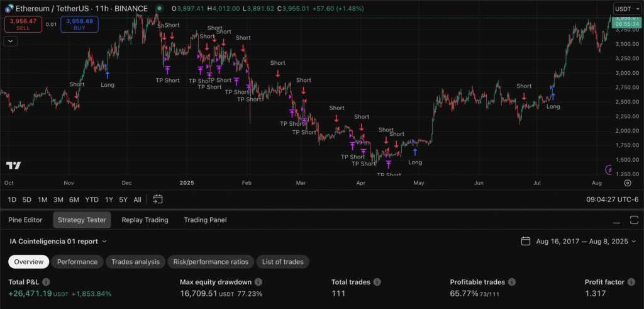Switch to the Performance report tab
Screen dimensions: 644x309
point(77,262)
